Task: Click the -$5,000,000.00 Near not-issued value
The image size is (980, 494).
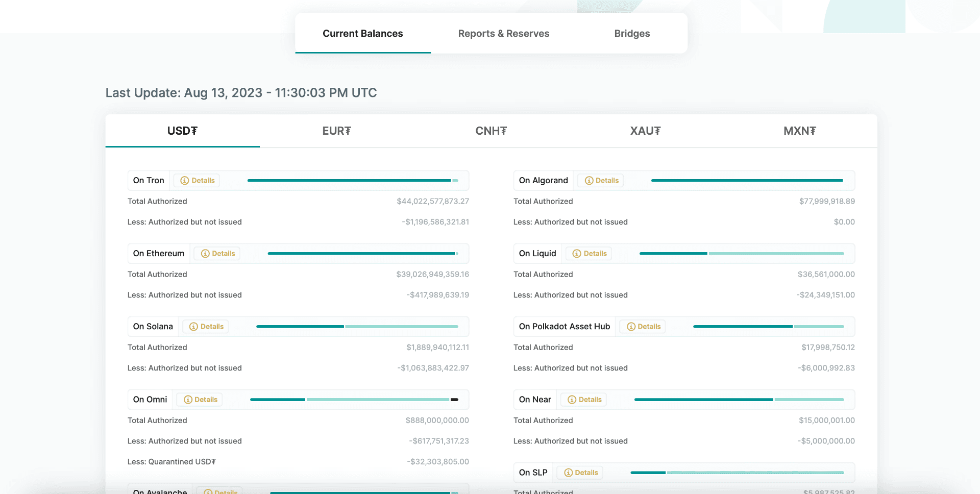Action: [x=826, y=441]
